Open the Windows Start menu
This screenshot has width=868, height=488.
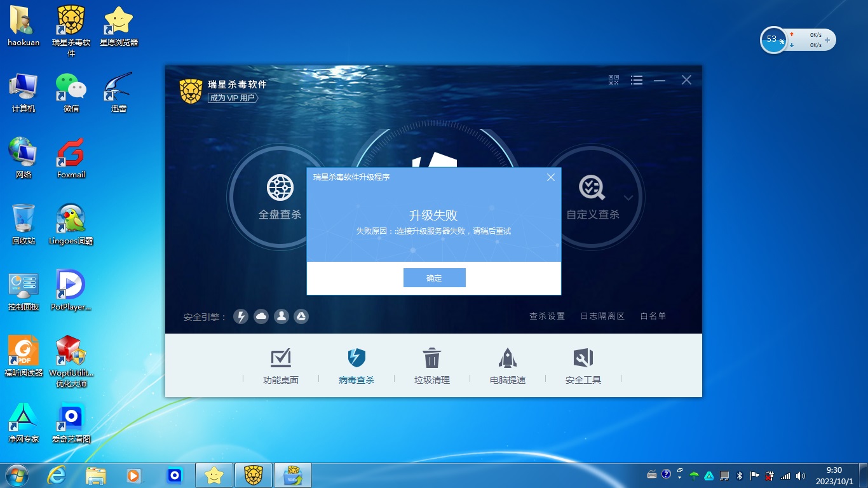17,475
